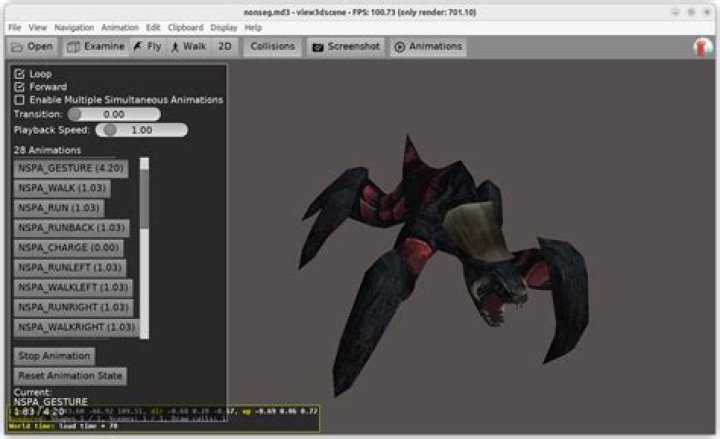Click the Stop Animation button
The height and width of the screenshot is (439, 720).
(x=54, y=356)
